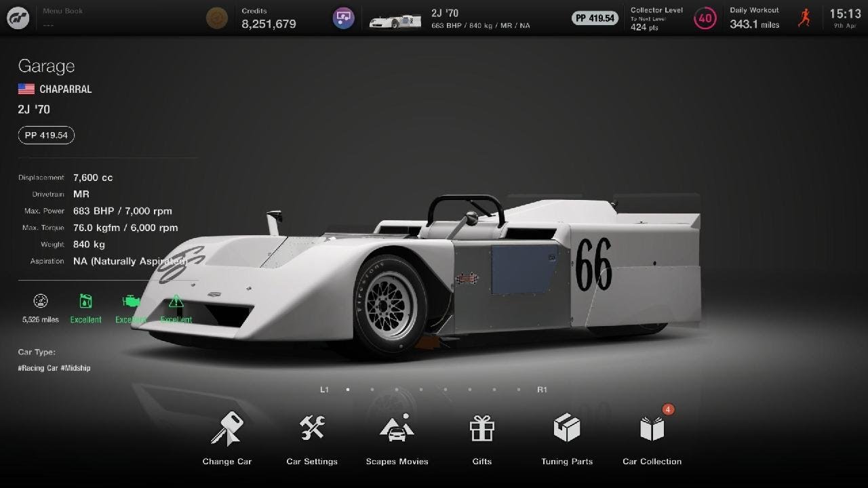Viewport: 868px width, 488px height.
Task: Click the engine condition icon
Action: click(131, 301)
